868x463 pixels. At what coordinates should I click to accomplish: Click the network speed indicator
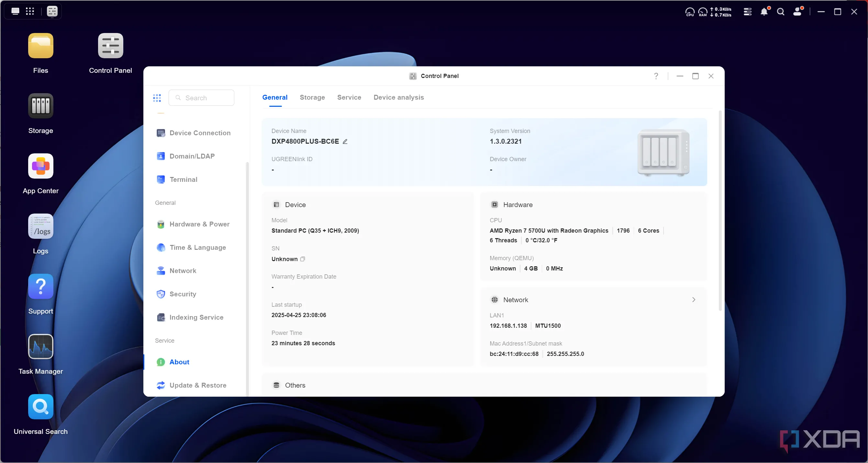[721, 12]
